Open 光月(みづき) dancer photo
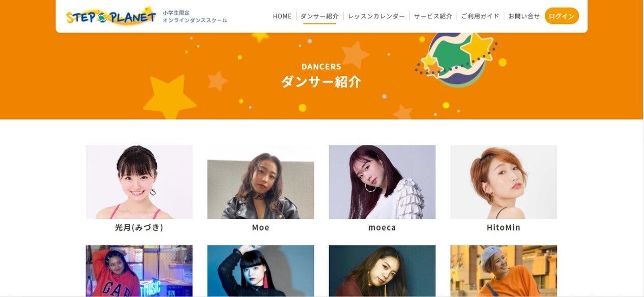 click(139, 182)
